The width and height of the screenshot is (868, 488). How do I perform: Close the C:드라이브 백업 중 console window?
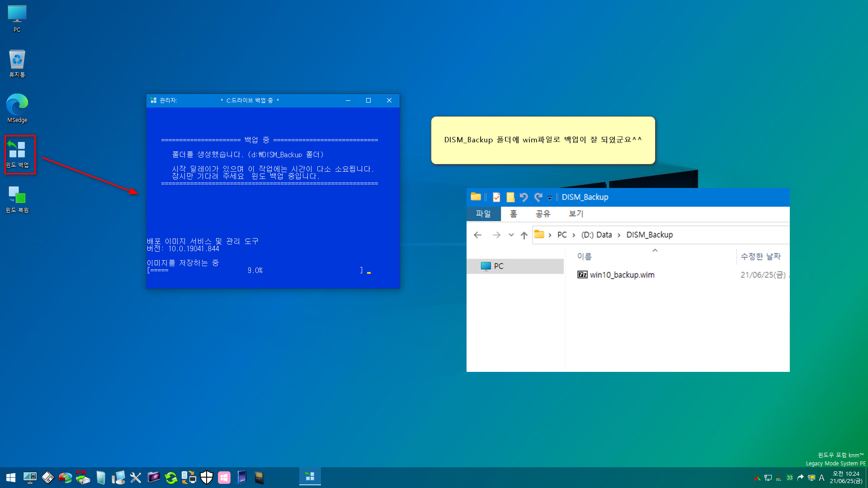389,100
